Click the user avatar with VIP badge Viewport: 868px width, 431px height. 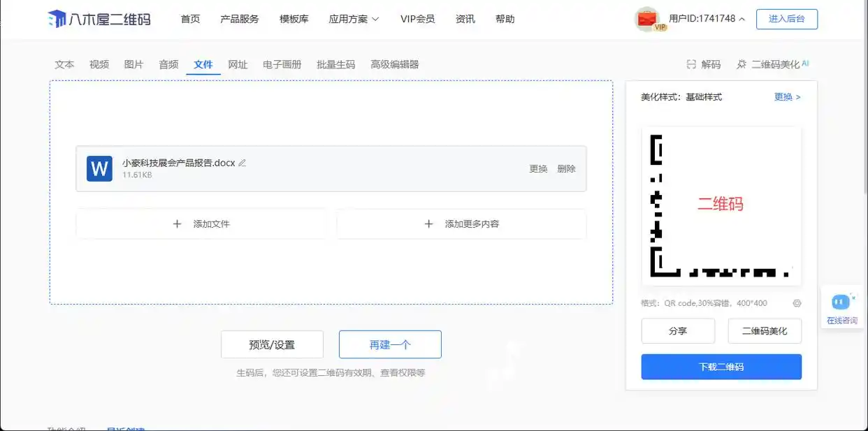tap(650, 20)
